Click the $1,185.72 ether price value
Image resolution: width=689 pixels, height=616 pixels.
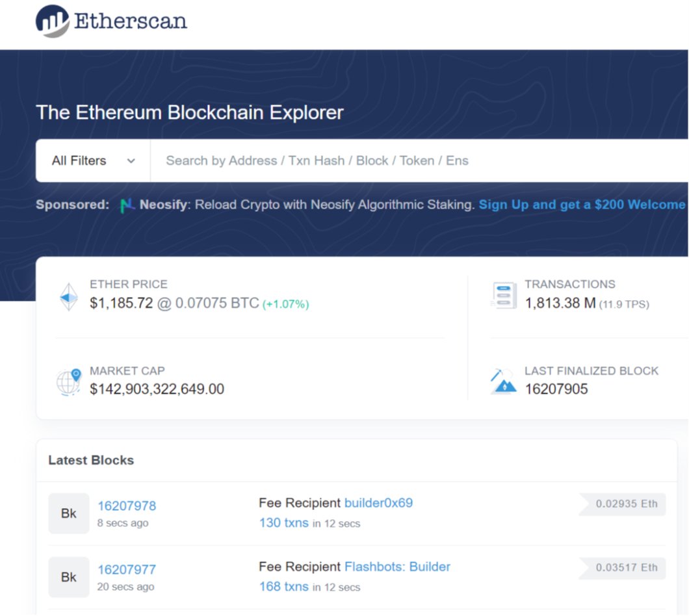tap(122, 303)
